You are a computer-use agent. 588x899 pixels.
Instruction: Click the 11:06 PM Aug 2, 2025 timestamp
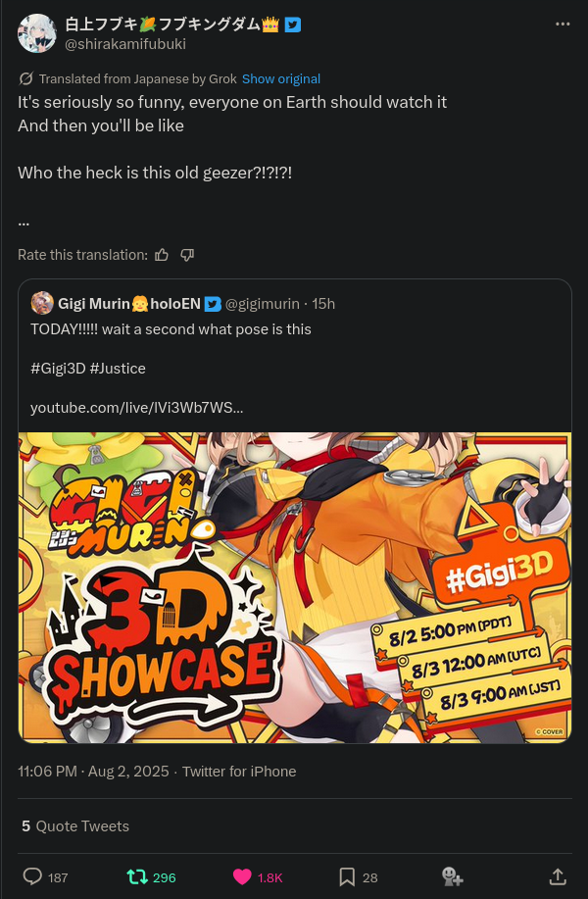(93, 772)
